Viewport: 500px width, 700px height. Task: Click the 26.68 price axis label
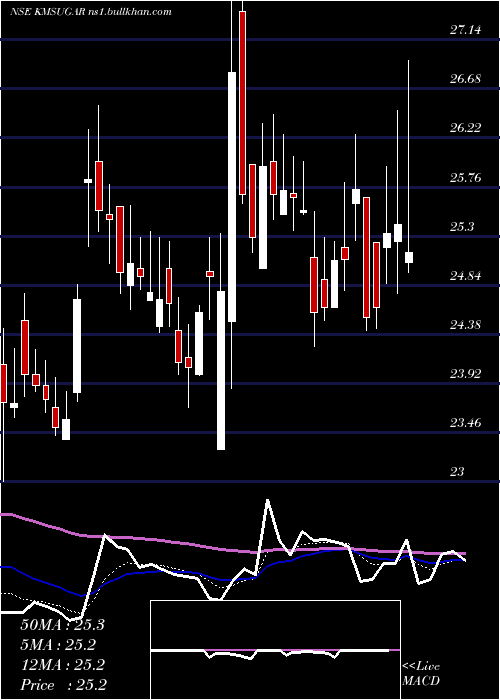pyautogui.click(x=465, y=79)
